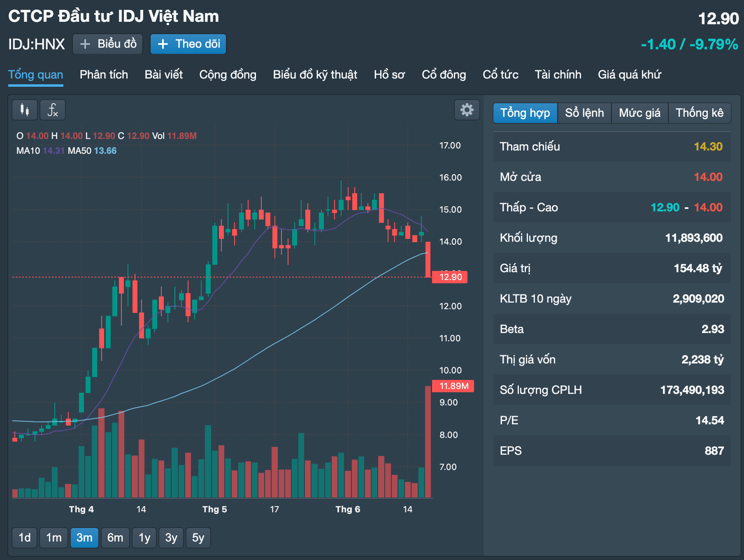Viewport: 744px width, 560px height.
Task: Click the 12.90 current price label on axis
Action: (451, 277)
